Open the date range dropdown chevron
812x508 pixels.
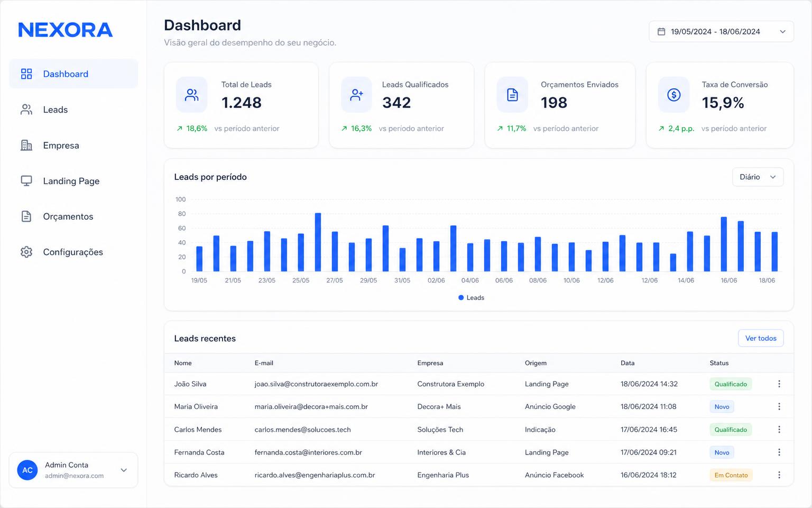pos(782,32)
